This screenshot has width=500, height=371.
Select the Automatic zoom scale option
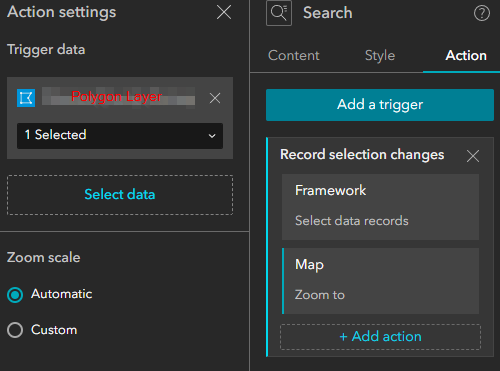(x=15, y=295)
